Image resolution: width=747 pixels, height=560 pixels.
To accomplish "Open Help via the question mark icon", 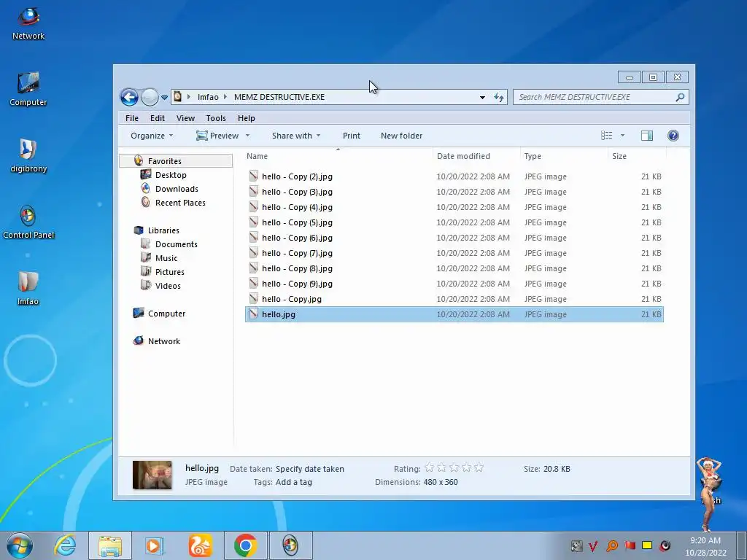I will coord(673,136).
